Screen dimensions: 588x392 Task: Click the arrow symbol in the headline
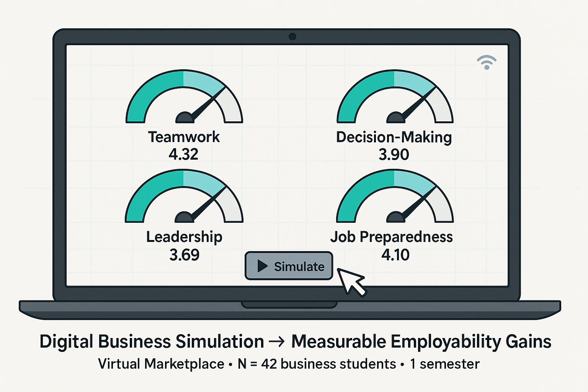click(277, 341)
